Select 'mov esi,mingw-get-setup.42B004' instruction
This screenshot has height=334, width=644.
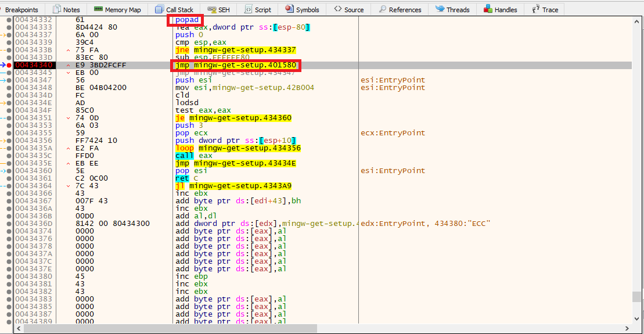pos(245,88)
